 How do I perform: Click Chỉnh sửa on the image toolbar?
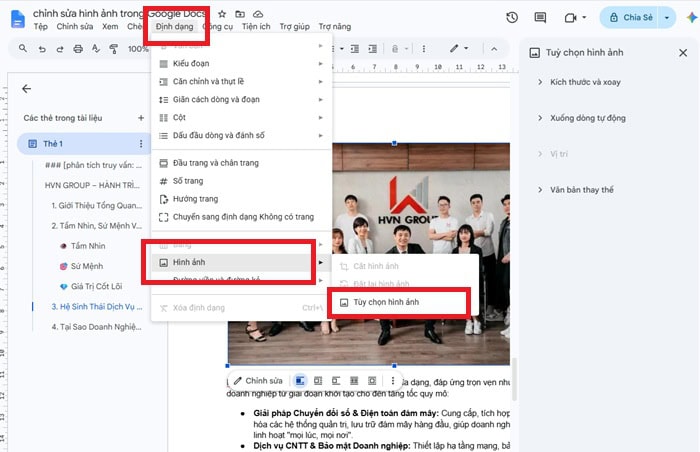tap(258, 381)
